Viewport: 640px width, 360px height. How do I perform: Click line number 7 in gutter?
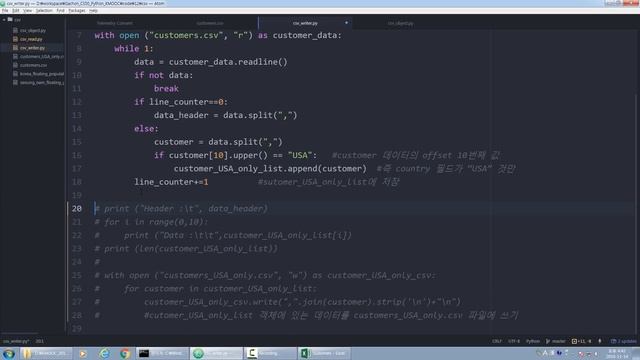coord(79,36)
